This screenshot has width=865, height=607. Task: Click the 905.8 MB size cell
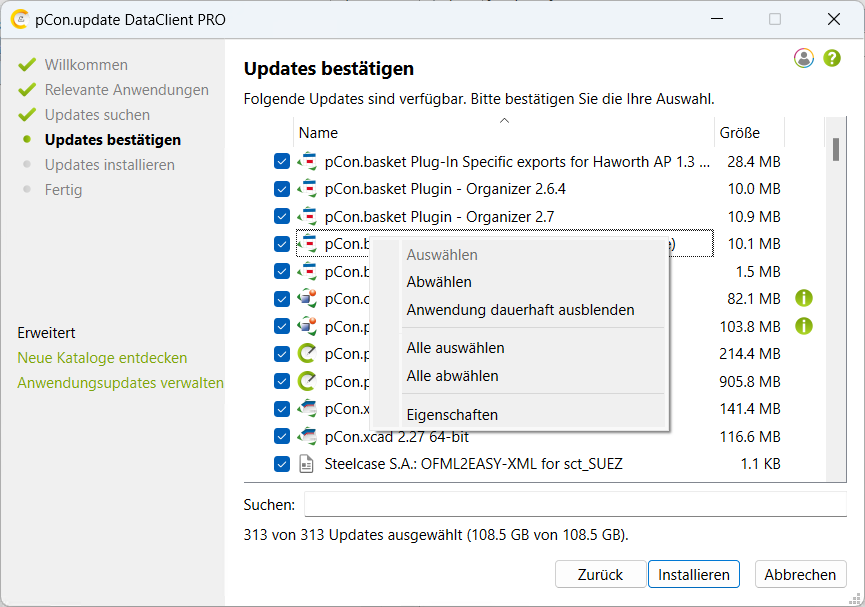coord(750,382)
